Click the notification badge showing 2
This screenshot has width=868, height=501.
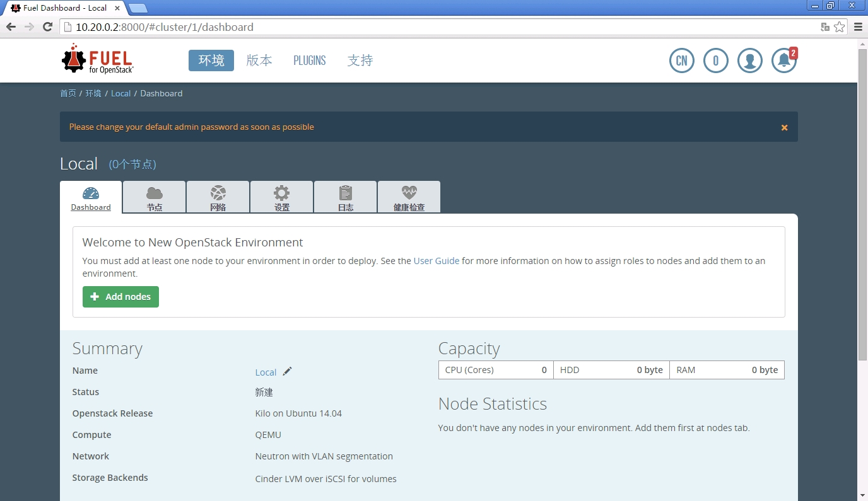pyautogui.click(x=794, y=53)
